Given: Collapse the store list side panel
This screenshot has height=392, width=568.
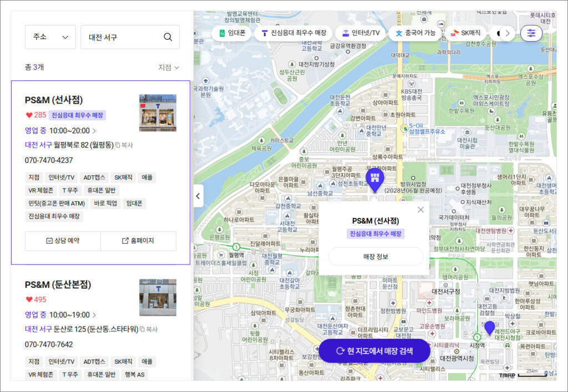Looking at the screenshot, I should (199, 196).
